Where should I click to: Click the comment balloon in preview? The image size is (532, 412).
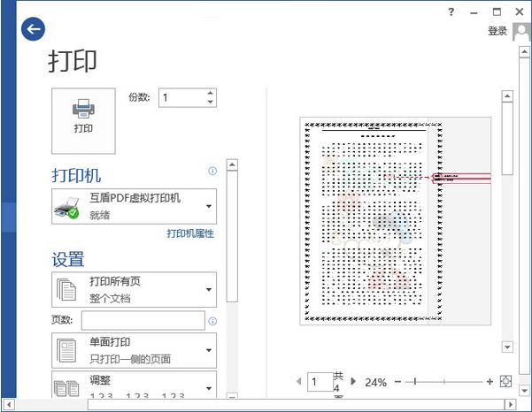(x=461, y=178)
